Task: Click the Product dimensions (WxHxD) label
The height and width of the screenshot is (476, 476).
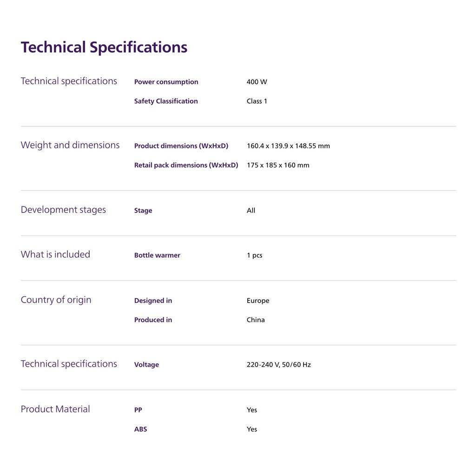Action: click(181, 146)
